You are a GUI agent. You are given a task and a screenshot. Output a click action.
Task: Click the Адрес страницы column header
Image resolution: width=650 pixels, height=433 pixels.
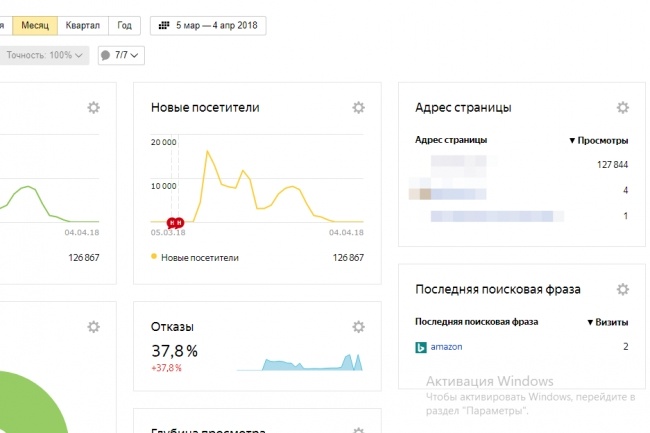point(451,140)
